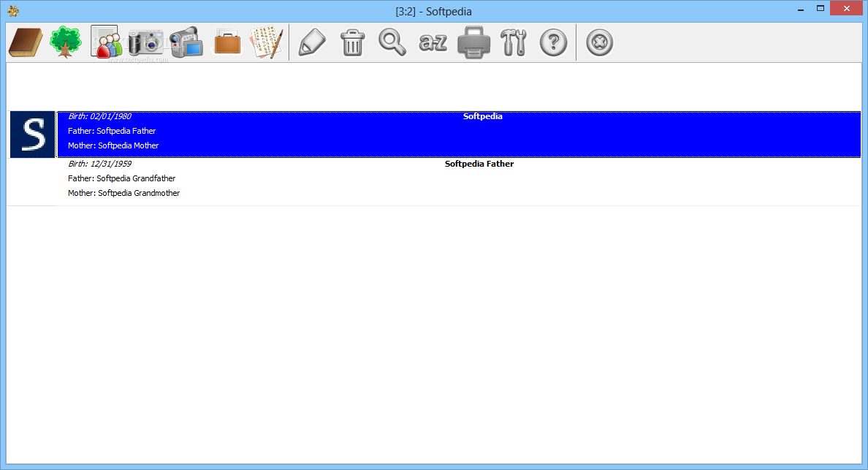The width and height of the screenshot is (868, 470).
Task: Select the people list icon
Action: (x=106, y=42)
